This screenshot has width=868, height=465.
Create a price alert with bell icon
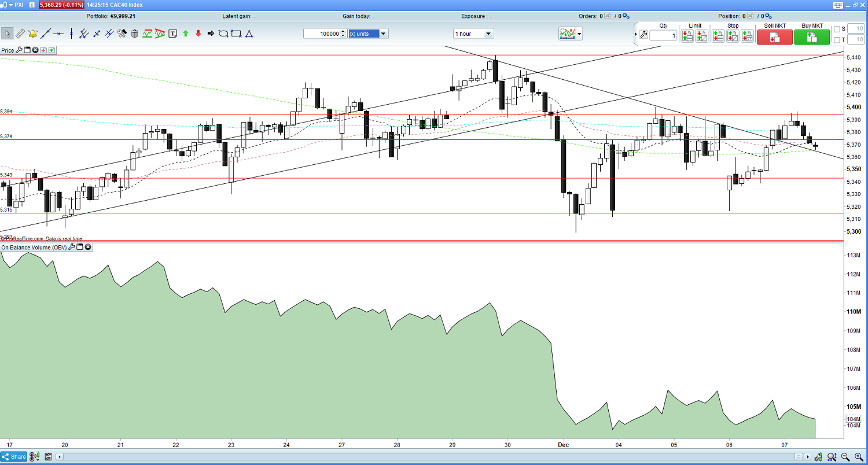33,34
